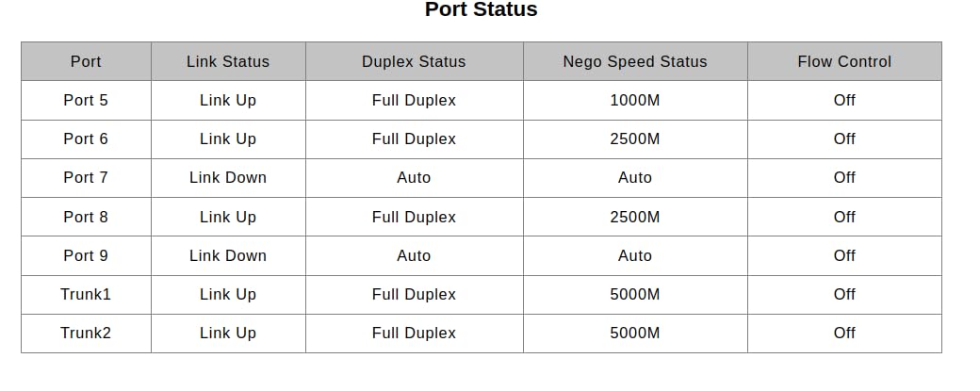
Task: Click the Flow Control column header
Action: point(844,62)
